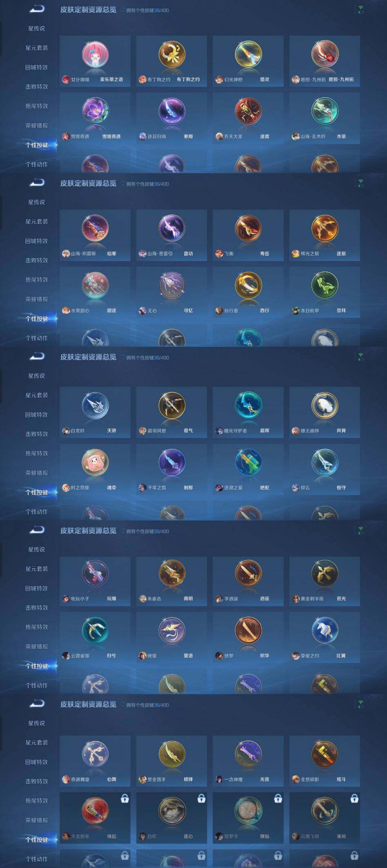Open the 布丁狗之约 golden moon icon

[171, 54]
